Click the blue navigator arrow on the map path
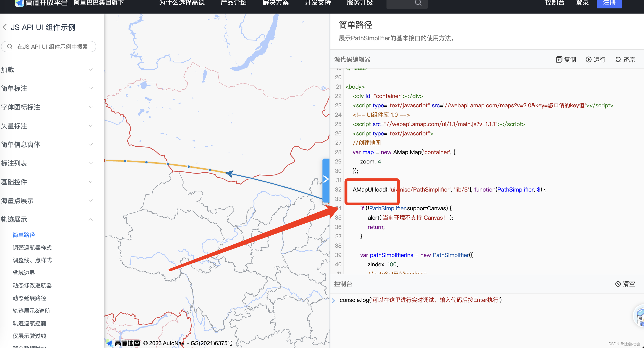 tap(229, 174)
